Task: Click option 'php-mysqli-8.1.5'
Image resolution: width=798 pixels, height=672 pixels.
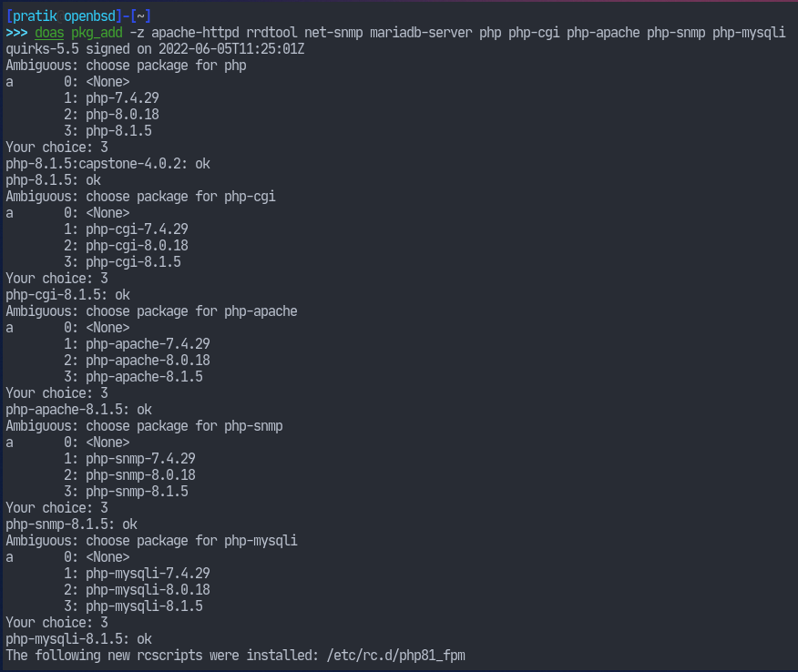Action: pos(144,606)
